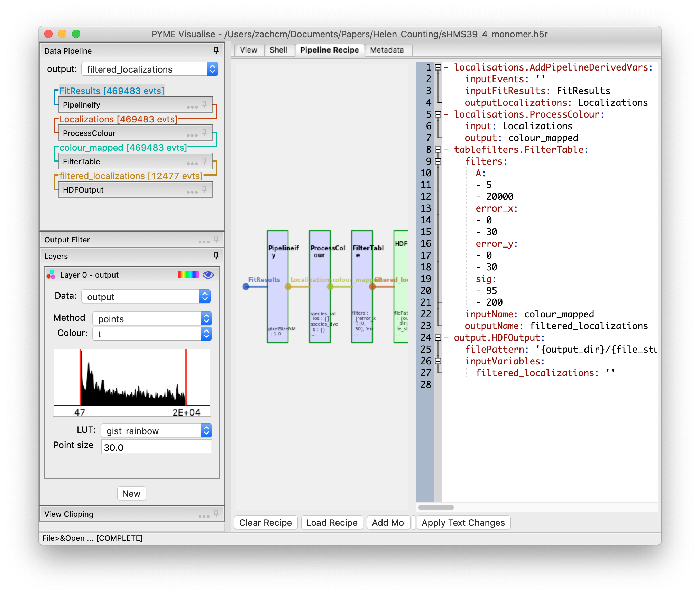Viewport: 700px width, 596px height.
Task: Click the layer points icon beside Layer 0
Action: [51, 275]
